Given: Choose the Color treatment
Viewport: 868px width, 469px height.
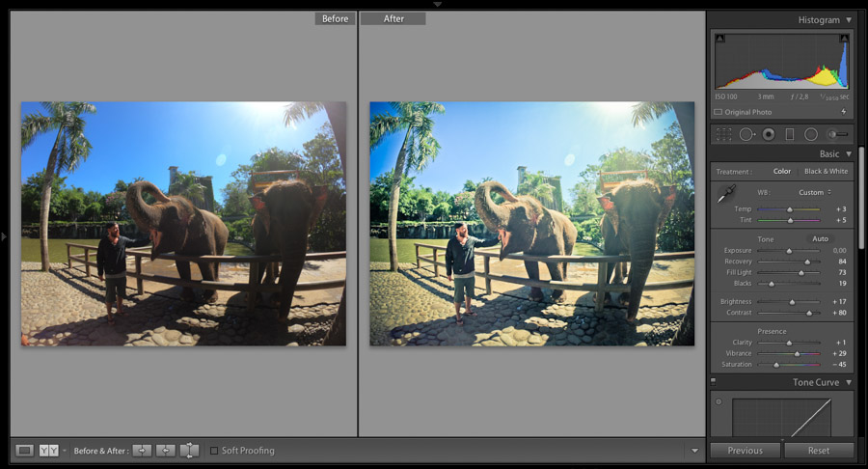Looking at the screenshot, I should (x=781, y=171).
